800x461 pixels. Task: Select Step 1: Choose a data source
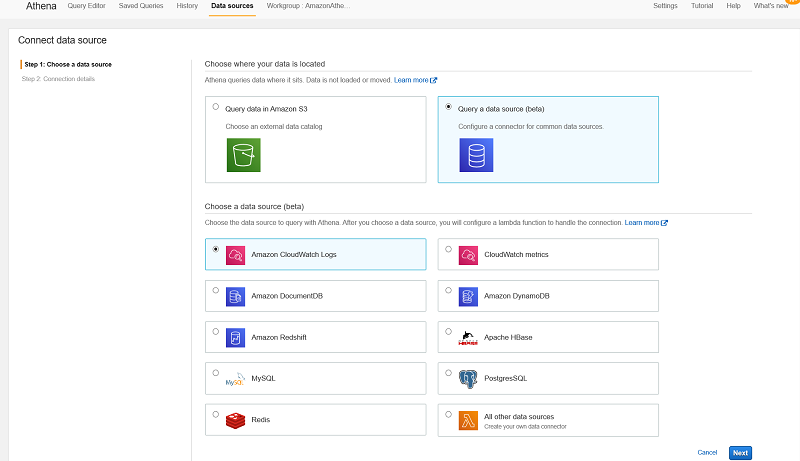[x=68, y=64]
